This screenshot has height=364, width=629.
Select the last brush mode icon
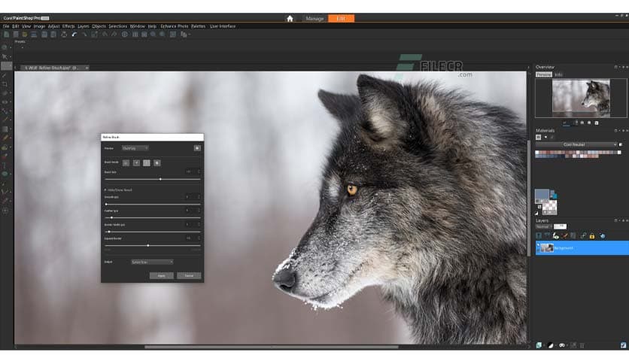coord(157,162)
